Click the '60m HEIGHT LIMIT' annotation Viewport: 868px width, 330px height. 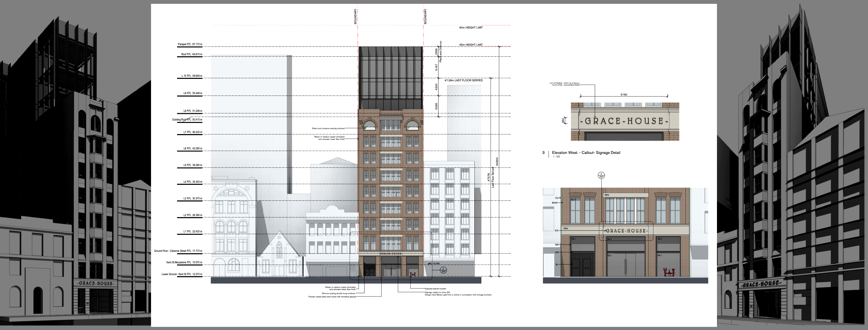click(471, 27)
